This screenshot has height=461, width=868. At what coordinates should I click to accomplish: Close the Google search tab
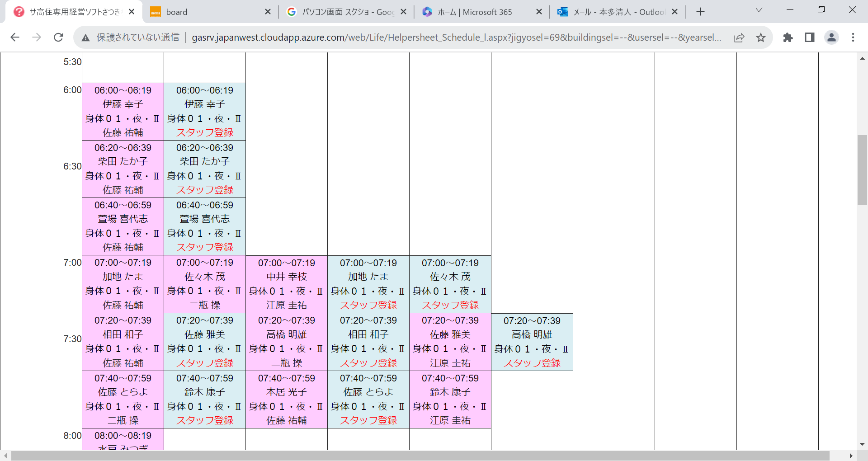pyautogui.click(x=404, y=12)
